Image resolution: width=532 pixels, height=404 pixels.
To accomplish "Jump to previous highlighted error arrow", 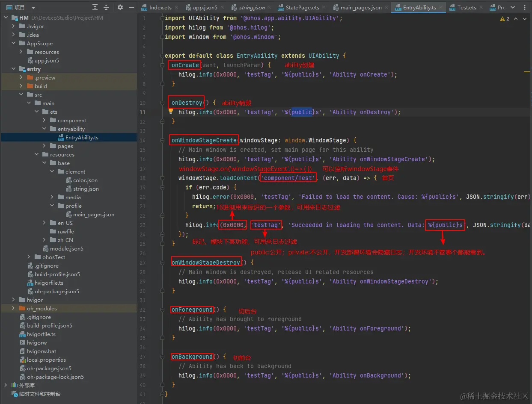I will (x=516, y=19).
